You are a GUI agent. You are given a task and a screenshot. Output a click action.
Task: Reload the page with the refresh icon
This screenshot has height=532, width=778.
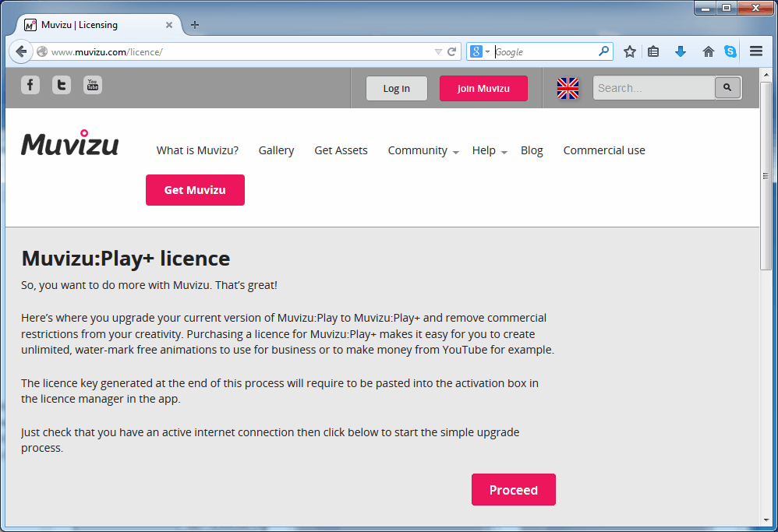coord(451,51)
